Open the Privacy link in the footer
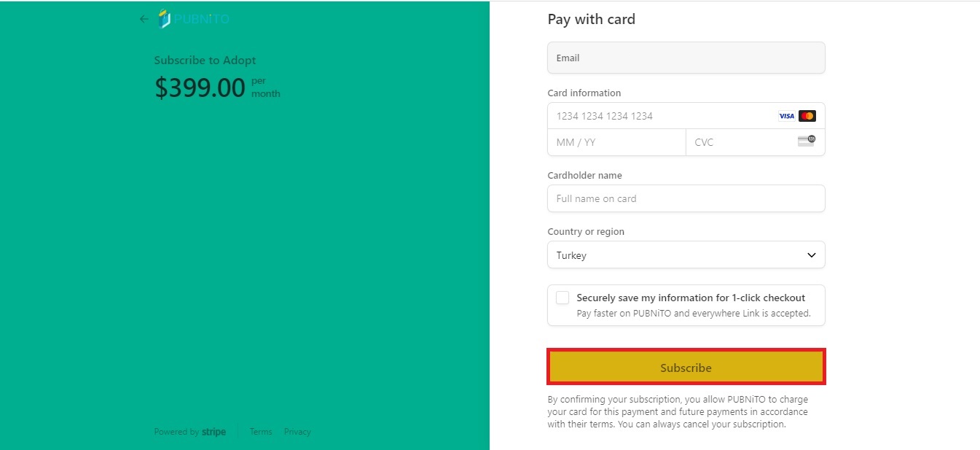 coord(297,432)
